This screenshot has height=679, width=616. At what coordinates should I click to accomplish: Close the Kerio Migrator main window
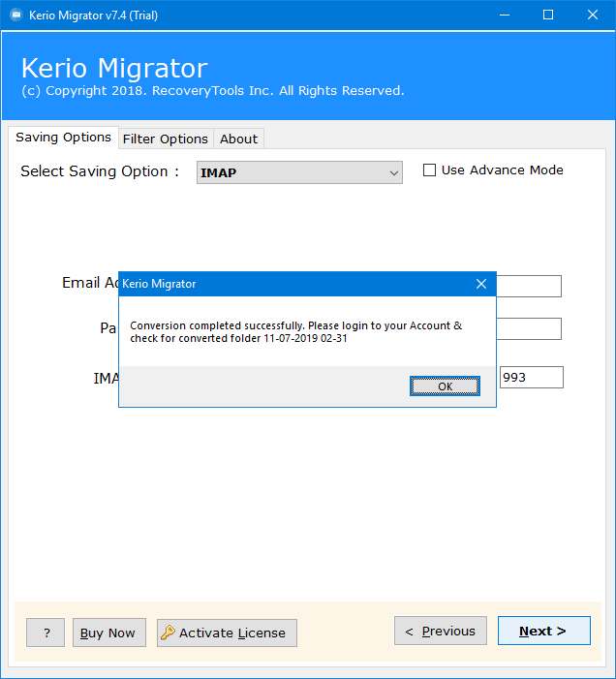593,15
